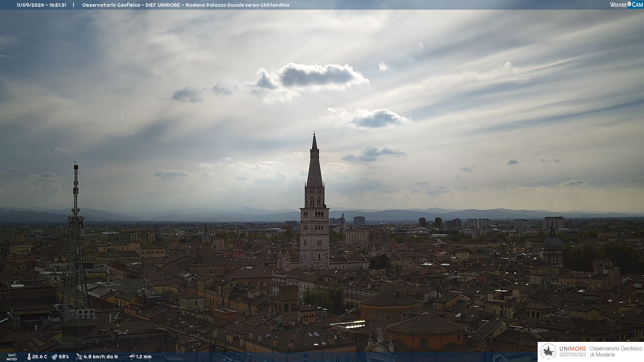This screenshot has width=644, height=362.
Task: Click the WeatherCAM logo
Action: pos(626,5)
